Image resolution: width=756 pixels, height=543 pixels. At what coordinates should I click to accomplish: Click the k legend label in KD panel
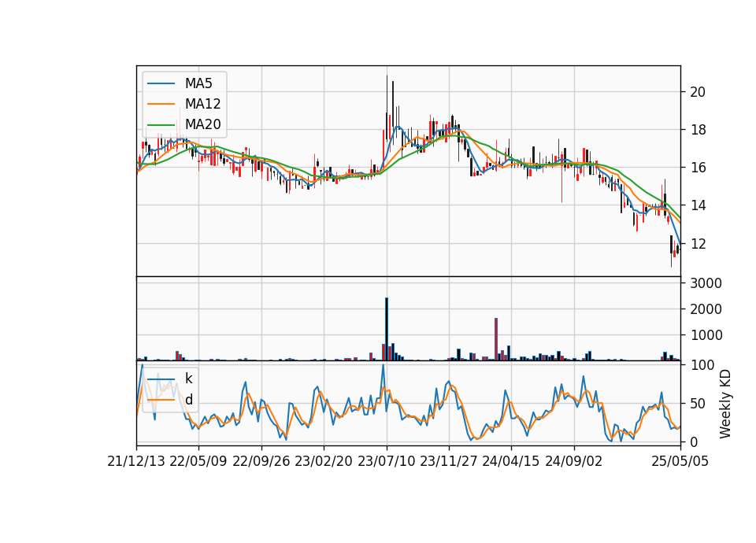[188, 379]
